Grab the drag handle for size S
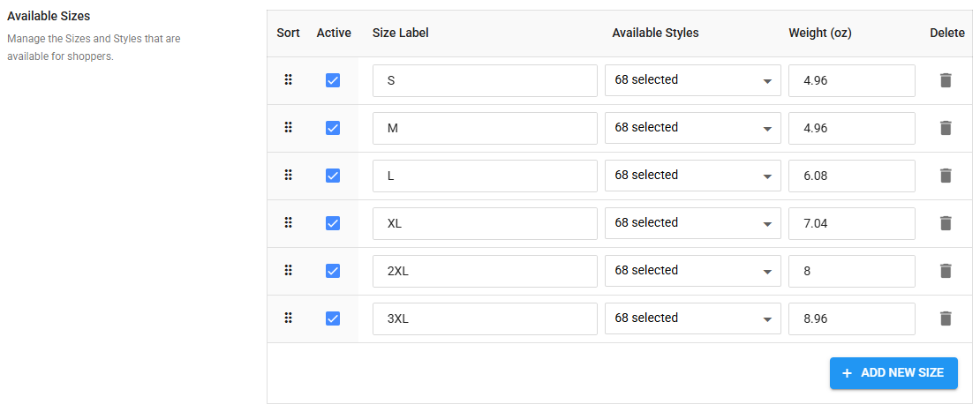 click(288, 80)
